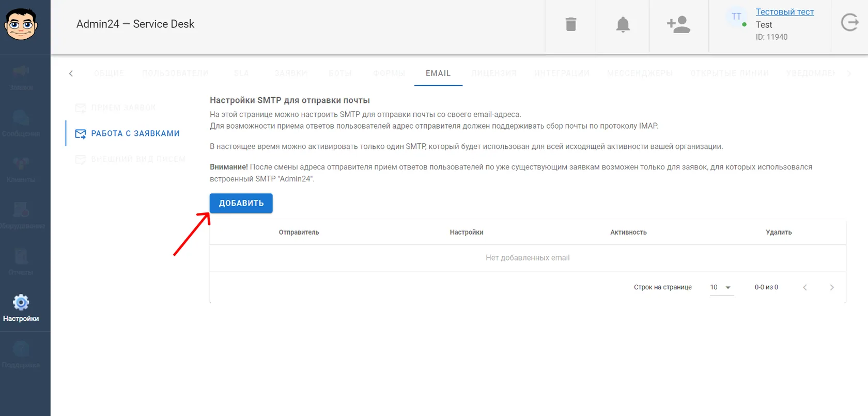Click envelope icon beside Работа с заявками
The height and width of the screenshot is (416, 868).
click(x=81, y=134)
